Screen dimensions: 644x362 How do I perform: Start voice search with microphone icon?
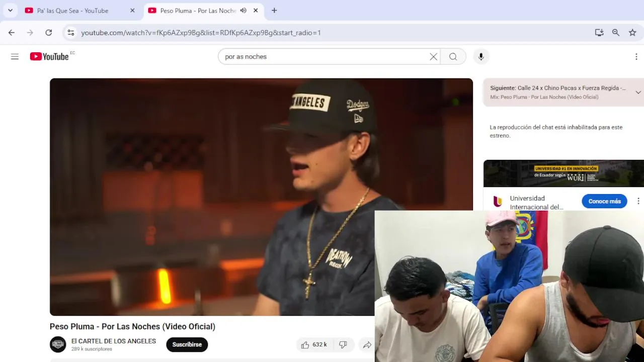[x=481, y=57]
